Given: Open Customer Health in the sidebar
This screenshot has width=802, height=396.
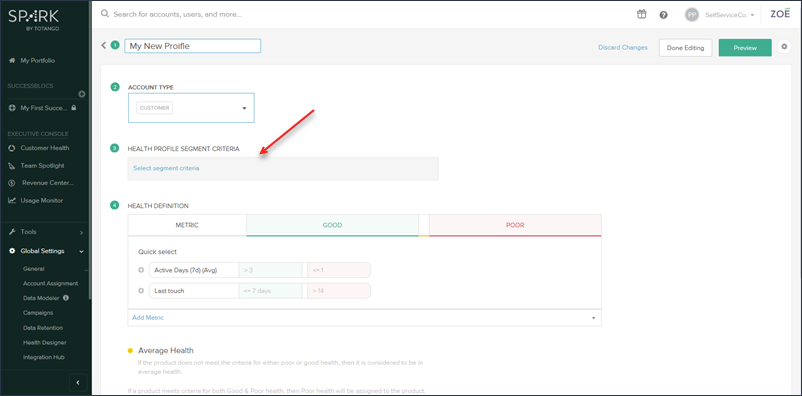Looking at the screenshot, I should point(44,148).
